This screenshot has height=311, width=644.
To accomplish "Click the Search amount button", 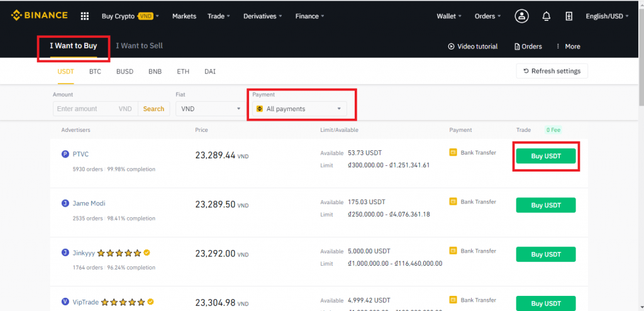I will coord(153,109).
